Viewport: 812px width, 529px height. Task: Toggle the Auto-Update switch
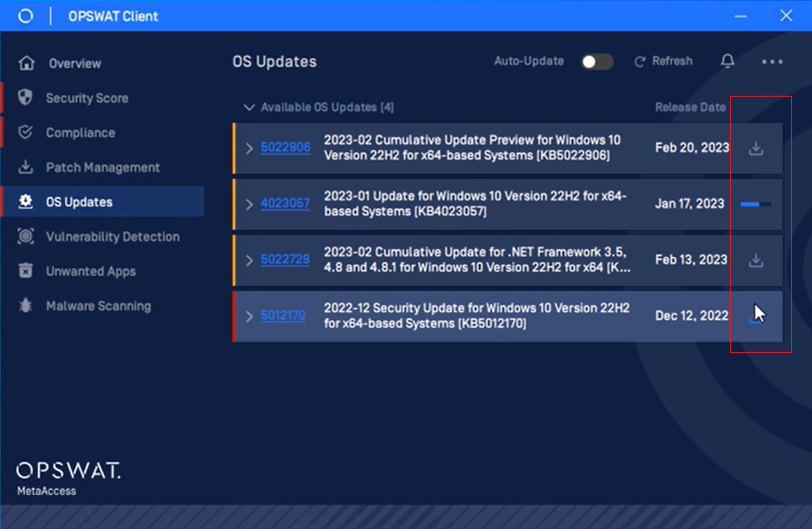[x=597, y=62]
